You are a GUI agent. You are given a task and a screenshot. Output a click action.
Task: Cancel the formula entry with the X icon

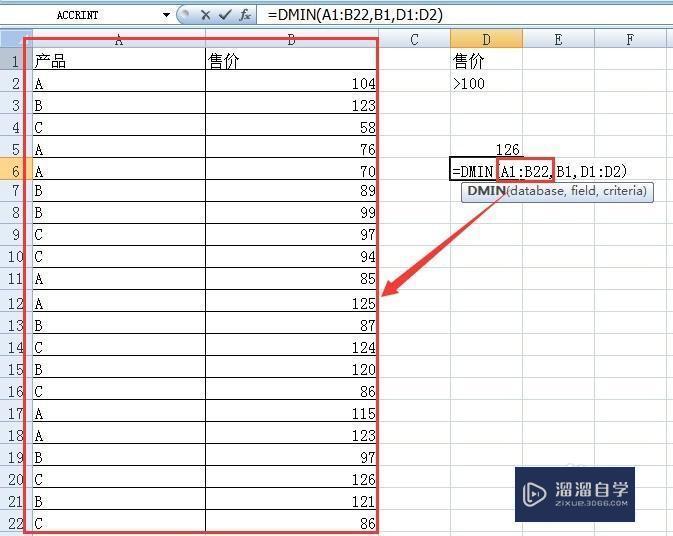[x=205, y=15]
